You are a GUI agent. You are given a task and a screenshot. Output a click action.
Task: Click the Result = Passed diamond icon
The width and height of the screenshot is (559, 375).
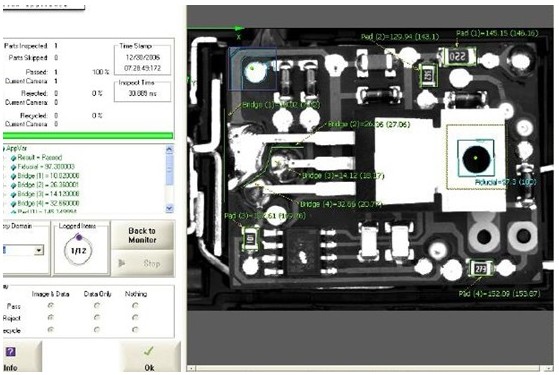(x=14, y=158)
